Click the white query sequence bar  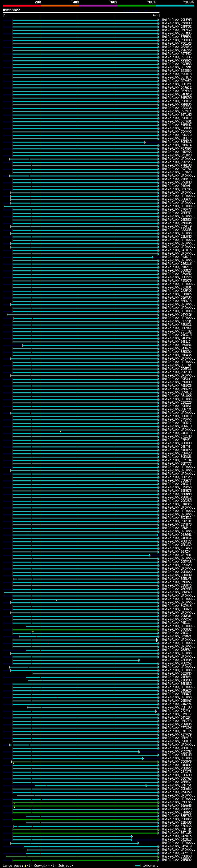point(81,12)
